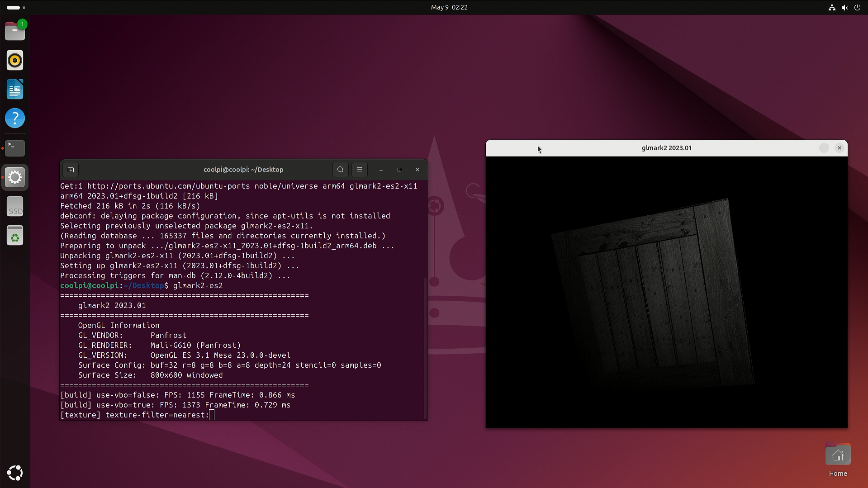Screen dimensions: 868x488
Task: Click 'Unpacking glmark2-es2-x11' line
Action: [177, 256]
